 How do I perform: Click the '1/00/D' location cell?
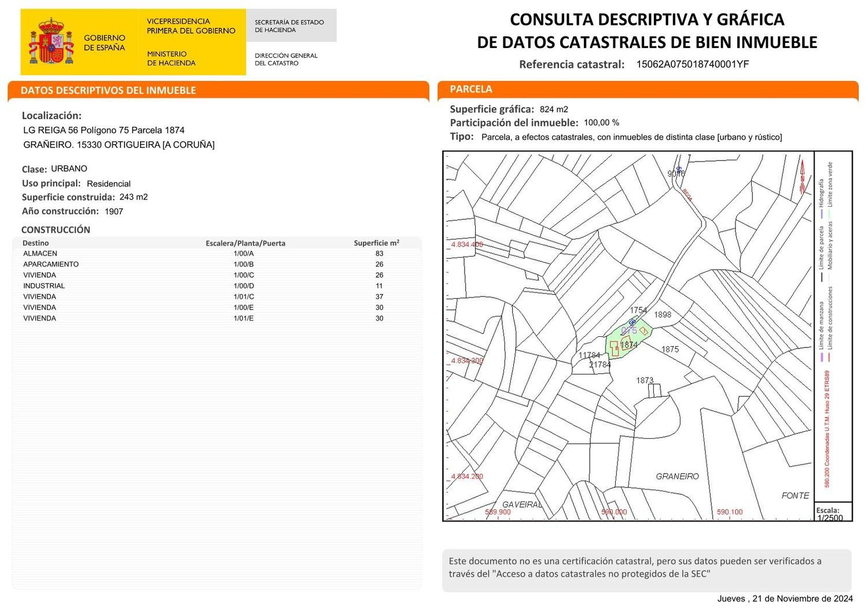coord(244,286)
